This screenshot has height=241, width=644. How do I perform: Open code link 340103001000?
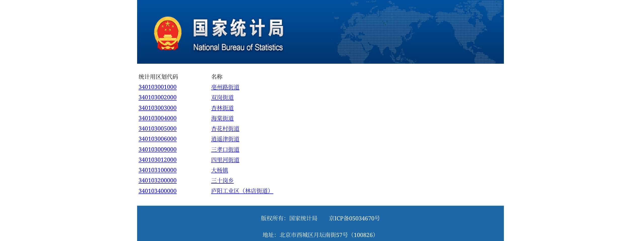[157, 87]
